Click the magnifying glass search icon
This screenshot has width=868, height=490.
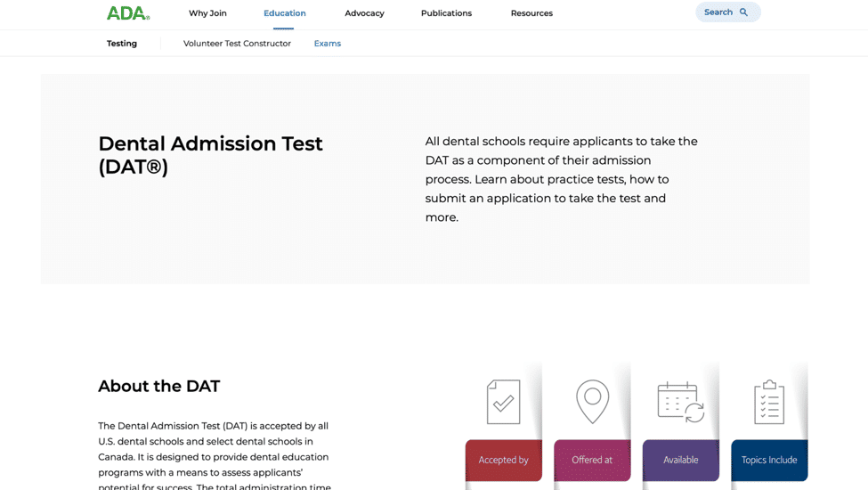tap(743, 12)
